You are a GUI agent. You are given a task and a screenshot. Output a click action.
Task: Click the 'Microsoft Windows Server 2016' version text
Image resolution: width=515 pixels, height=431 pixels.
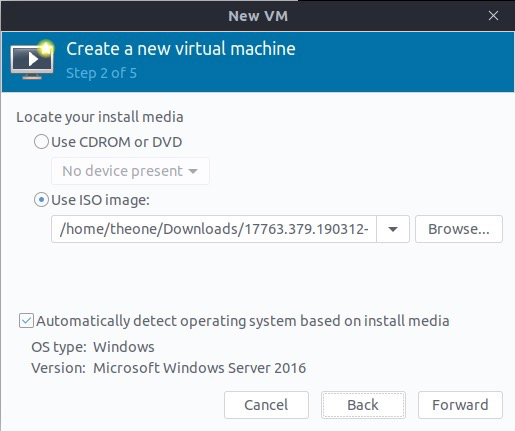coord(199,368)
